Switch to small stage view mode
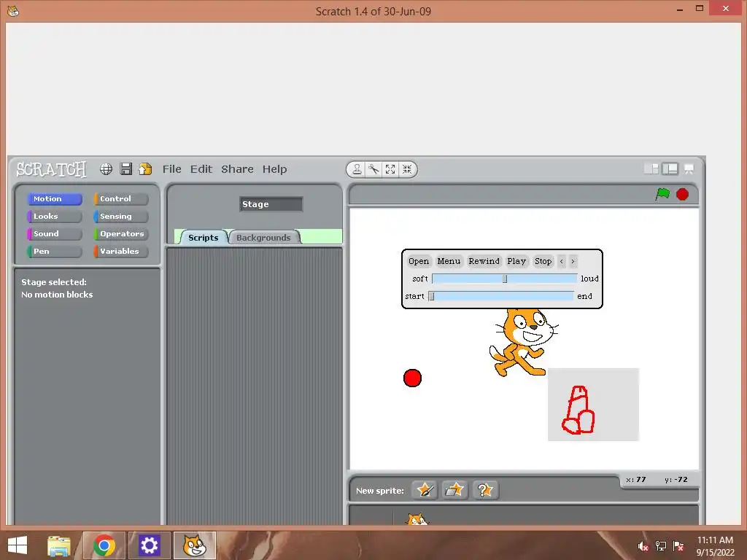Image resolution: width=747 pixels, height=560 pixels. click(x=651, y=168)
